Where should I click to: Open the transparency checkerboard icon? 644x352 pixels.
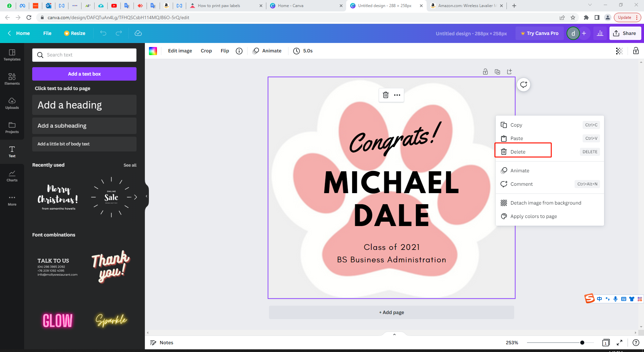pos(619,51)
